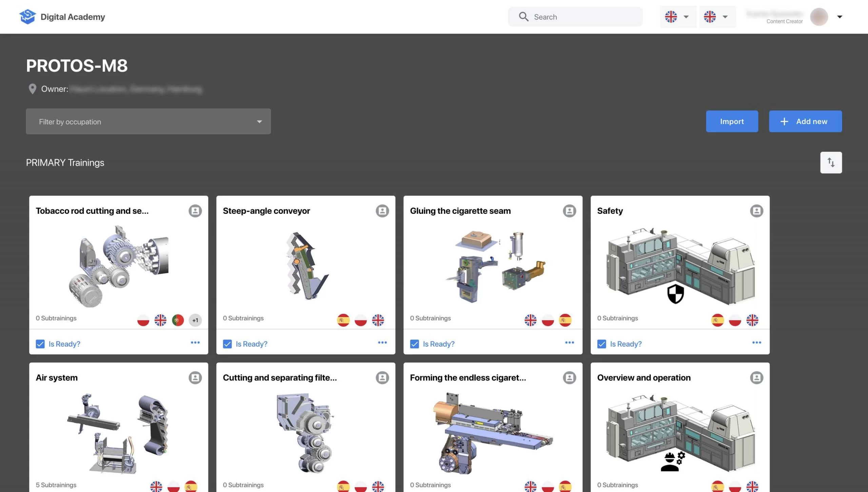Viewport: 868px width, 492px height.
Task: Click the Import button
Action: (732, 121)
